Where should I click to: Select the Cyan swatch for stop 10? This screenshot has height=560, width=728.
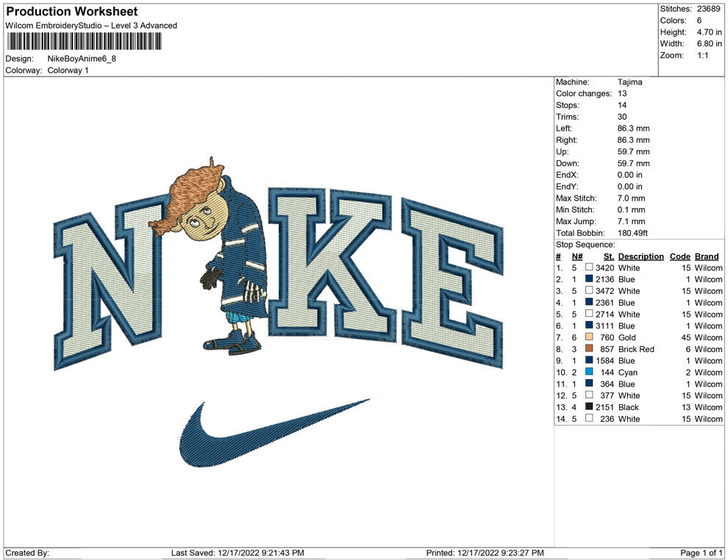pos(589,372)
